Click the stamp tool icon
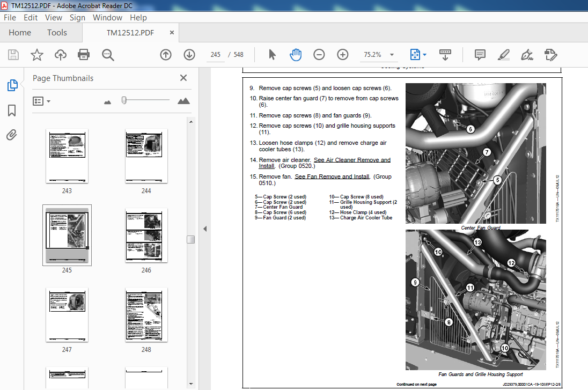This screenshot has width=588, height=390. pyautogui.click(x=550, y=55)
